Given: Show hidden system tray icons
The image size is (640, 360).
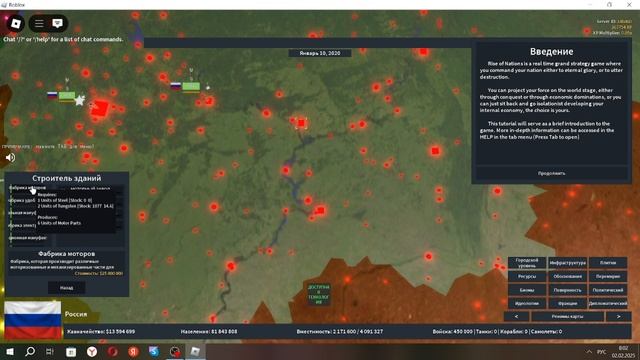Looking at the screenshot, I should tap(589, 352).
